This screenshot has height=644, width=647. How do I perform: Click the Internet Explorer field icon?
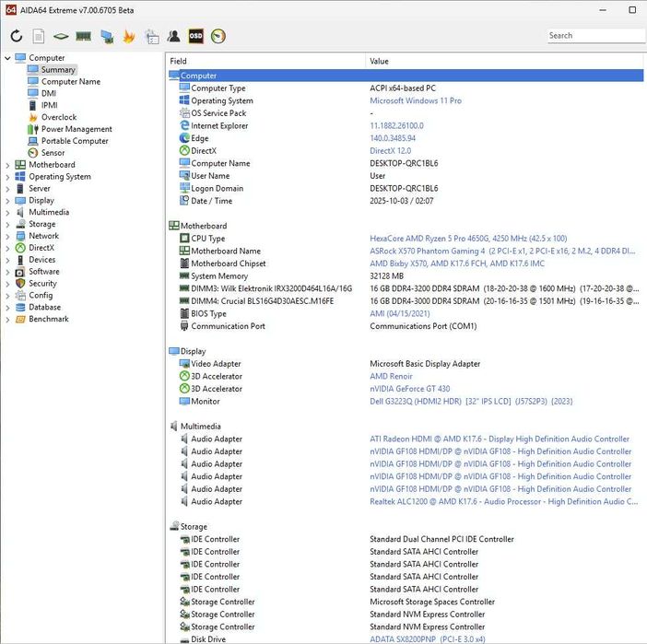(184, 125)
